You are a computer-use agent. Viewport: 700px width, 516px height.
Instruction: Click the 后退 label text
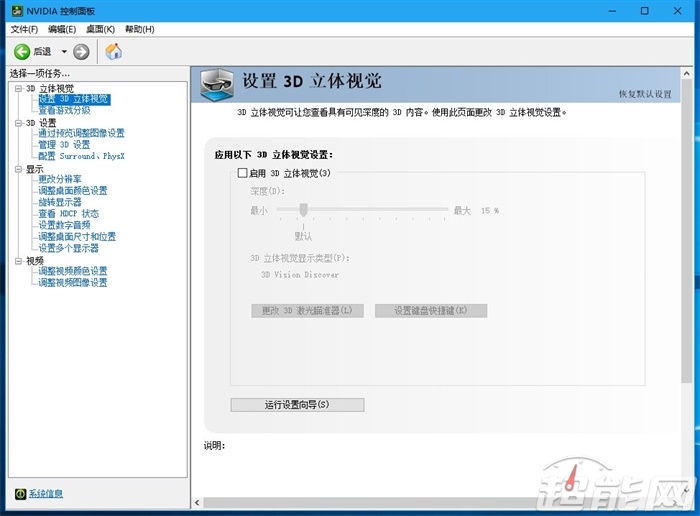tap(42, 52)
